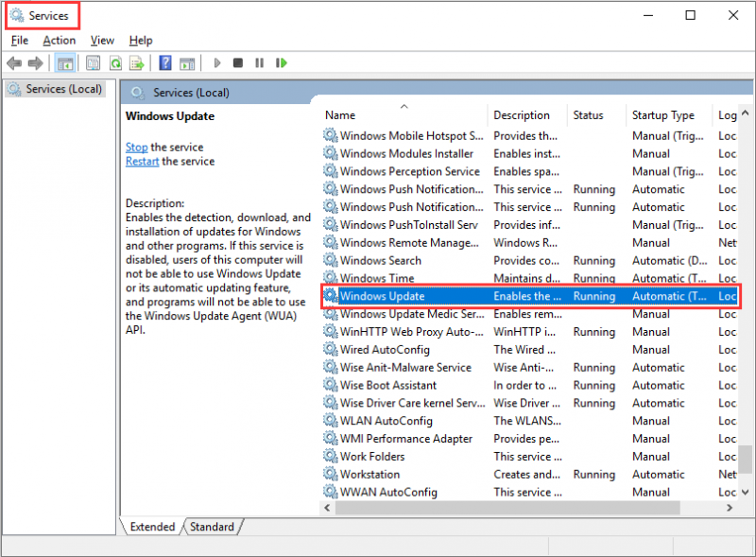Click gear icon of Windows Modules Installer
The height and width of the screenshot is (557, 756).
point(330,153)
